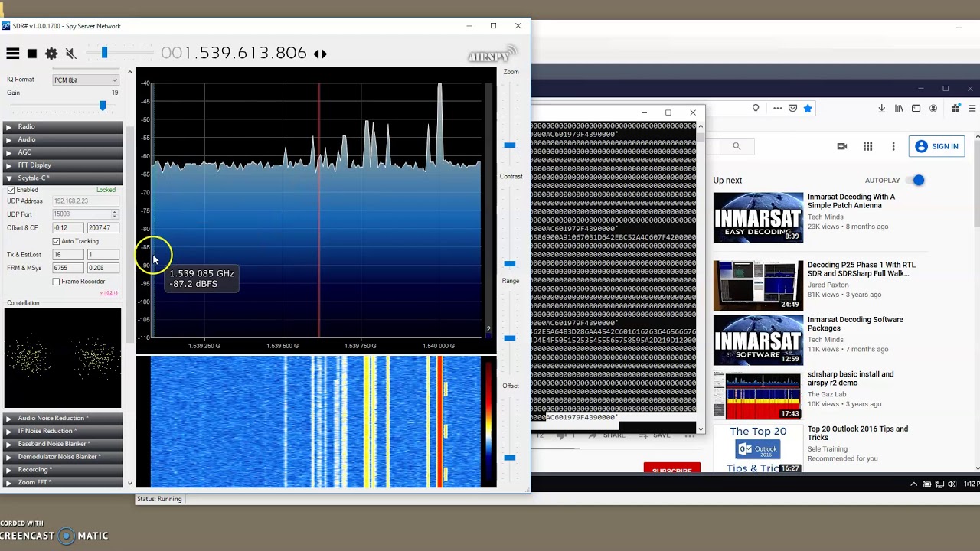Open Firefox page actions three-dot menu
This screenshot has height=551, width=980.
pos(778,109)
